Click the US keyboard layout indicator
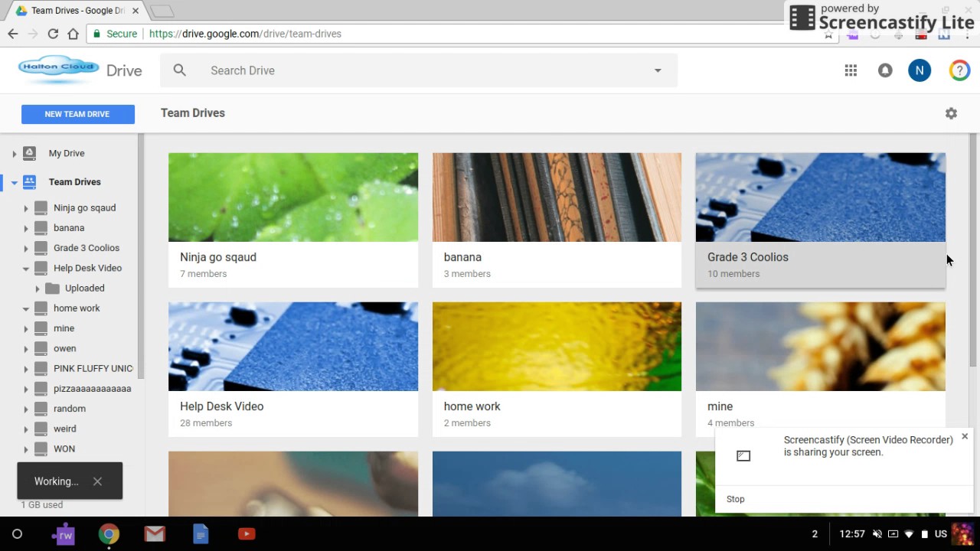Screen dimensions: 980x551 tap(940, 534)
